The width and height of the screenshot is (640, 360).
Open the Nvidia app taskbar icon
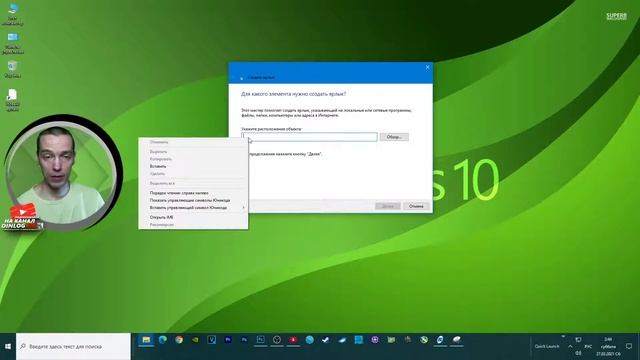[x=195, y=340]
